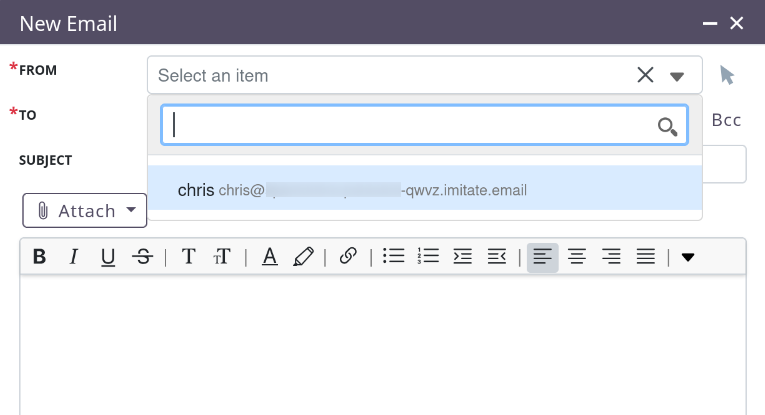Toggle left text alignment
The image size is (765, 415).
click(543, 257)
